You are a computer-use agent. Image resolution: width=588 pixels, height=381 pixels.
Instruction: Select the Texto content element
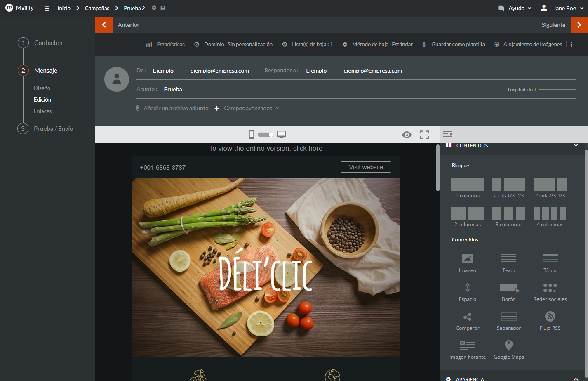(509, 263)
